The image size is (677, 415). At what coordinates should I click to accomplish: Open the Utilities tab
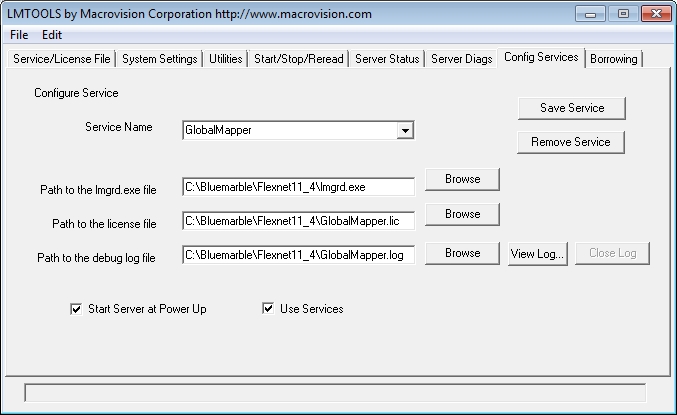click(226, 59)
